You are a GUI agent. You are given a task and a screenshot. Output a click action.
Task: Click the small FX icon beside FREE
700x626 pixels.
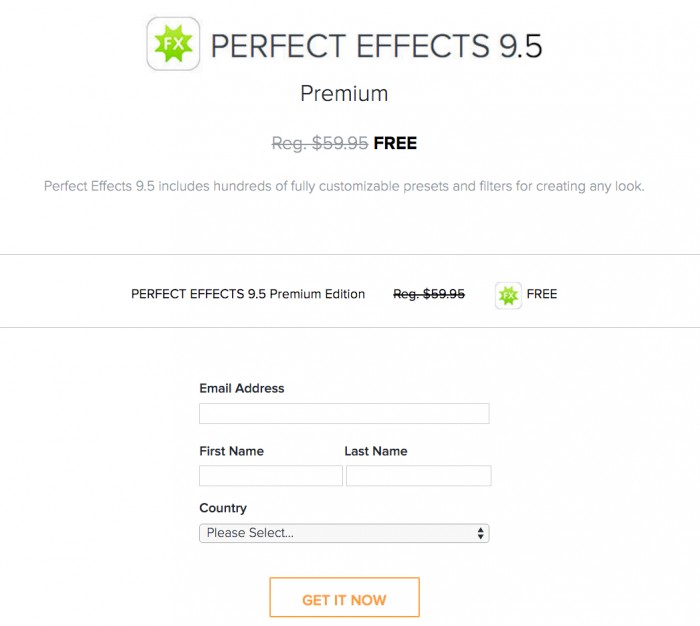point(508,295)
